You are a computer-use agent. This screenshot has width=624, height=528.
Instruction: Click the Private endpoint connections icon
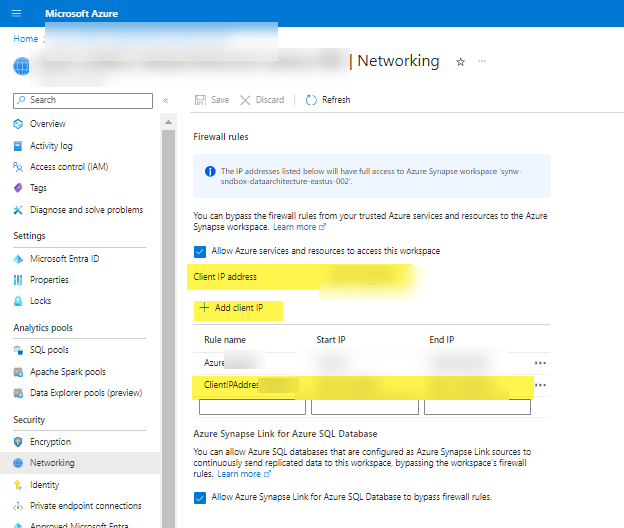18,506
